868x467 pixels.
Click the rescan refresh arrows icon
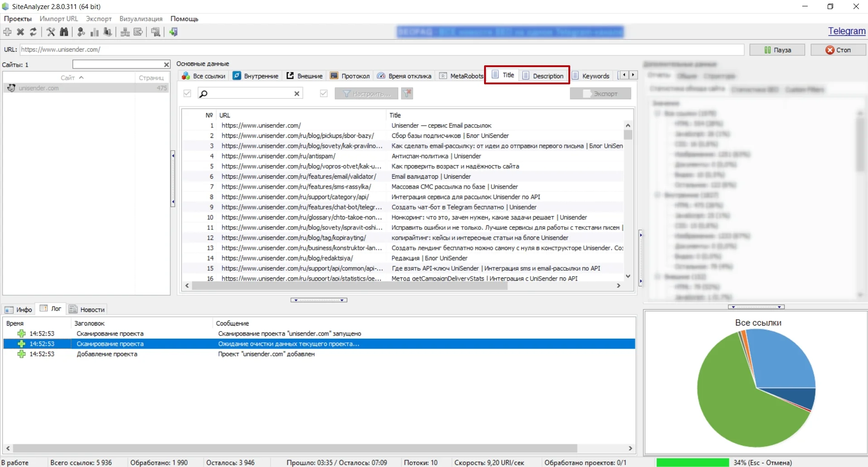(33, 32)
